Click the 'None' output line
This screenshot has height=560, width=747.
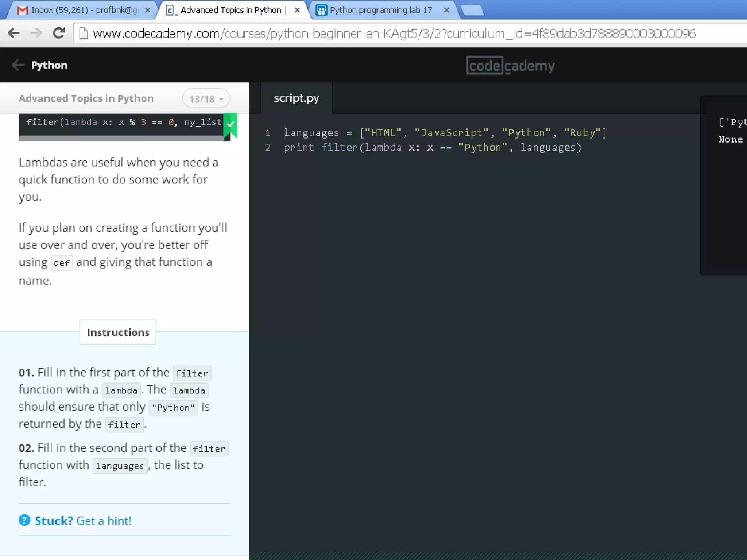pyautogui.click(x=731, y=139)
